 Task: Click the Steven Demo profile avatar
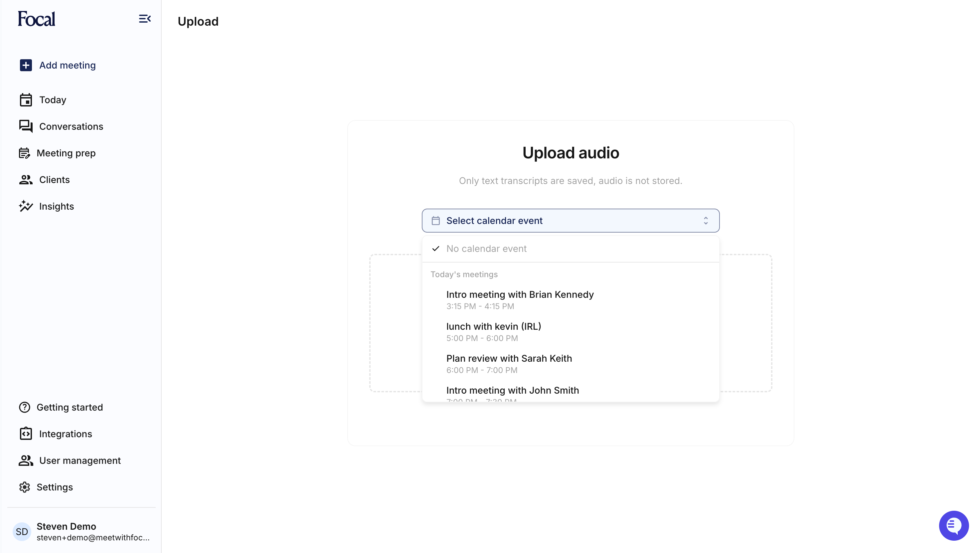coord(22,531)
